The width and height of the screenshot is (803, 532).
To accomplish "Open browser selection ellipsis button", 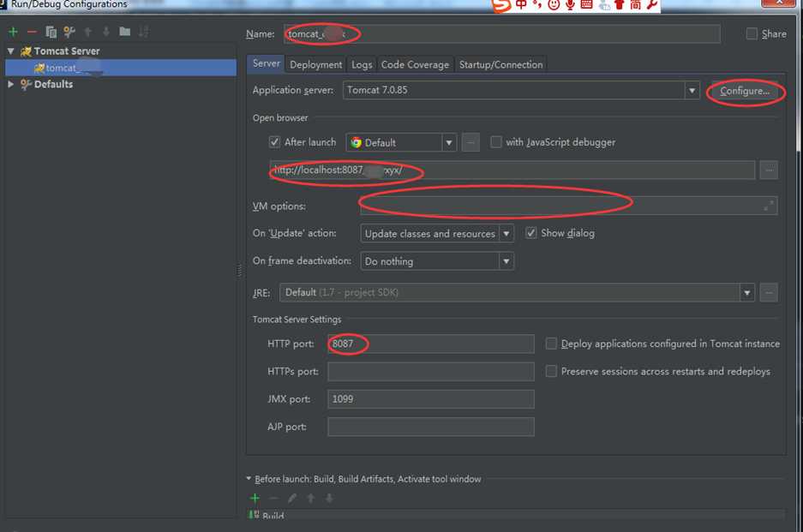I will 470,142.
